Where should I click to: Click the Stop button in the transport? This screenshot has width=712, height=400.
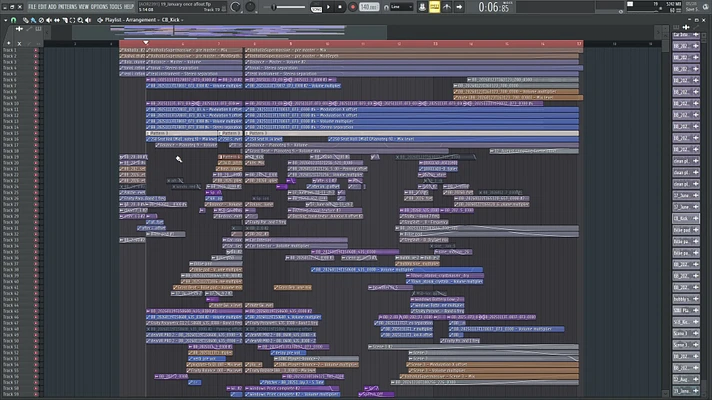click(x=340, y=7)
